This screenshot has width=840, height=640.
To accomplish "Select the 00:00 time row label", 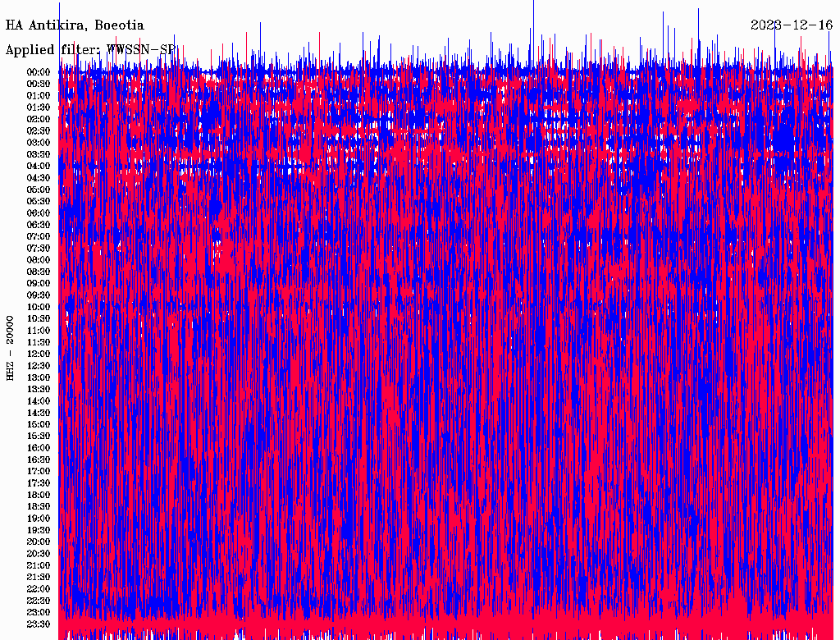I will pyautogui.click(x=39, y=72).
